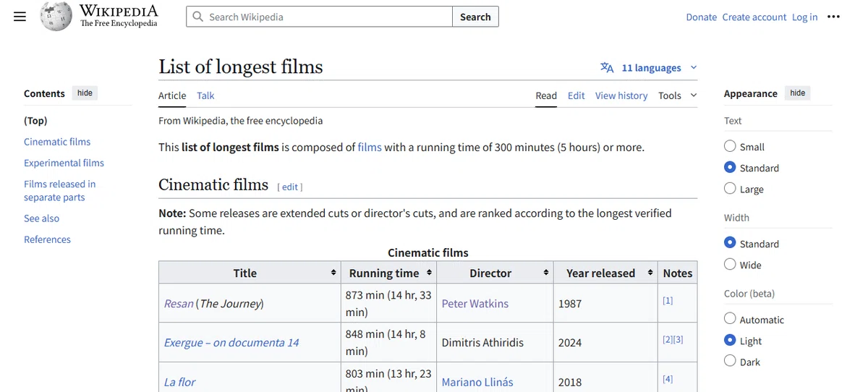Image resolution: width=868 pixels, height=392 pixels.
Task: Go to Experimental films in contents
Action: click(x=64, y=163)
